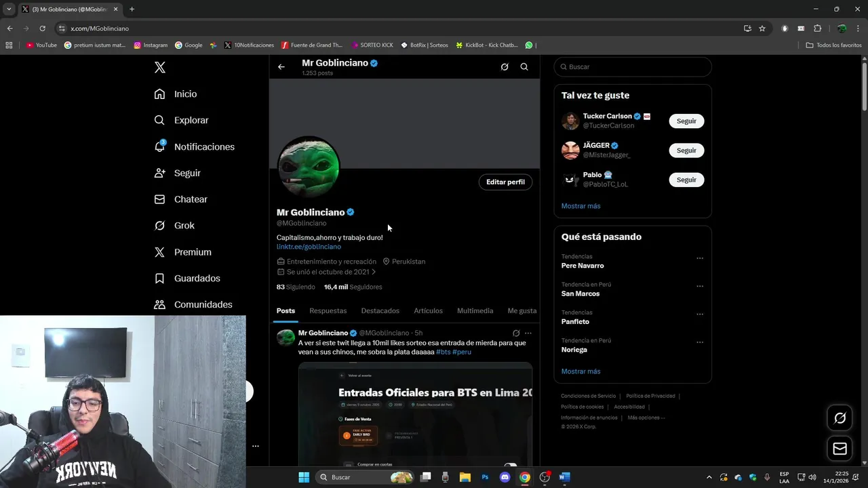
Task: Follow Tucker Carlson with the Seguir button
Action: point(686,121)
